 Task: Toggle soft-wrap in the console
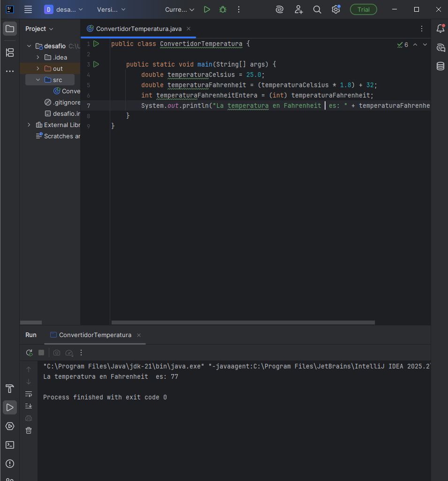point(29,394)
